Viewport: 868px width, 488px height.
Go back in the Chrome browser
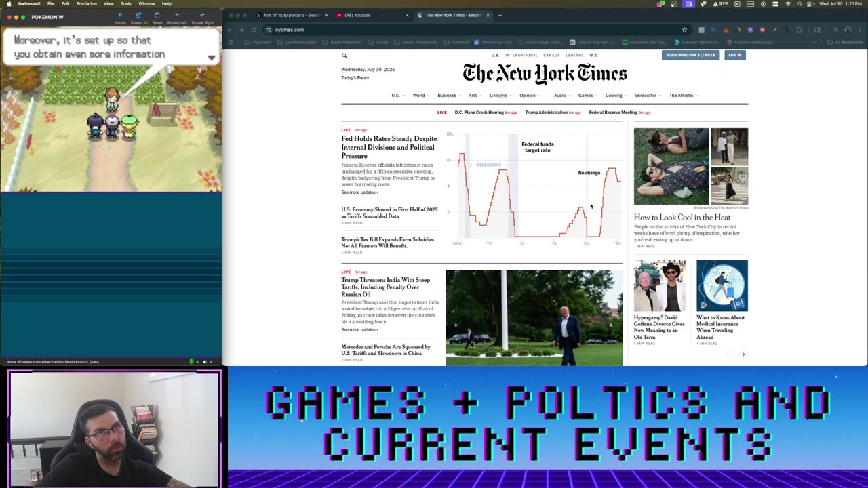(229, 30)
